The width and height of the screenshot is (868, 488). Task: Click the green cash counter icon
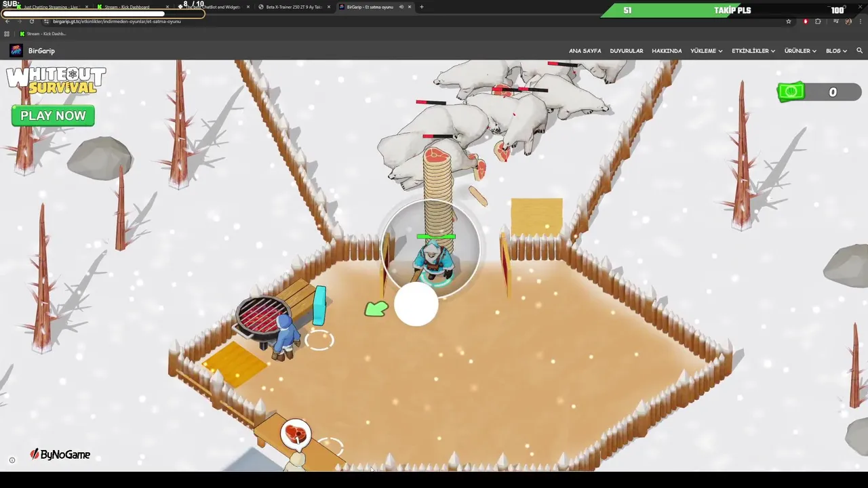(x=791, y=91)
